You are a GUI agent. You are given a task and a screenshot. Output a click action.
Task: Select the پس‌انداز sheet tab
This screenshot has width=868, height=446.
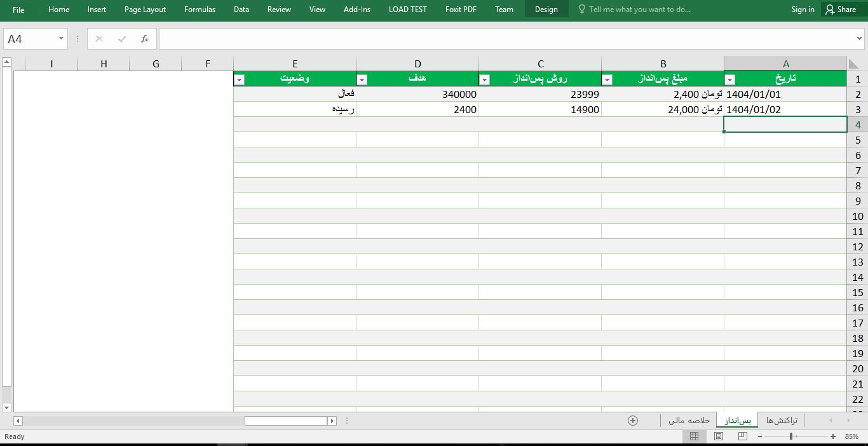[738, 421]
